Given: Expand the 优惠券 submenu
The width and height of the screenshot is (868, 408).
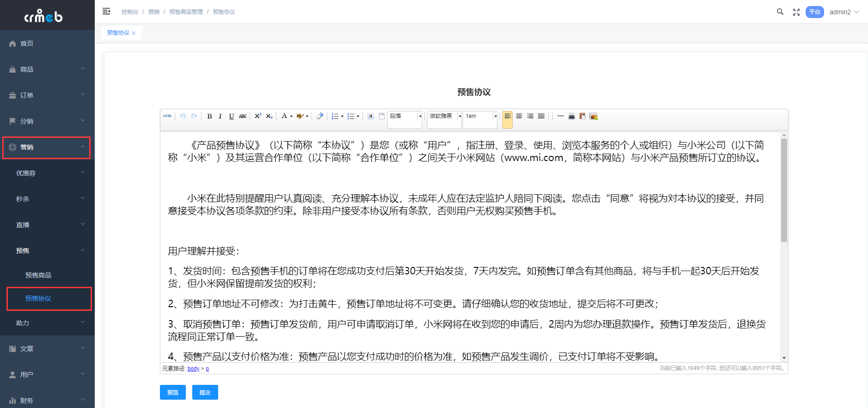Looking at the screenshot, I should pos(47,173).
